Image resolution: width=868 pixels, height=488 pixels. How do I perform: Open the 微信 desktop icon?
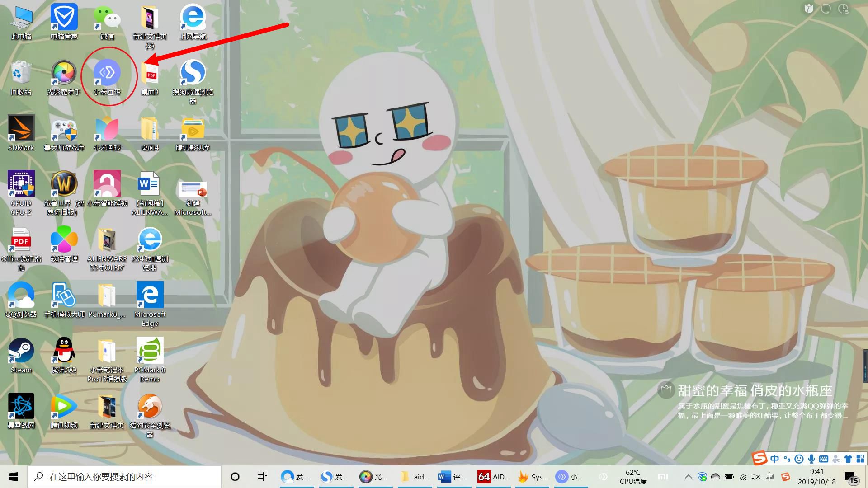tap(107, 17)
